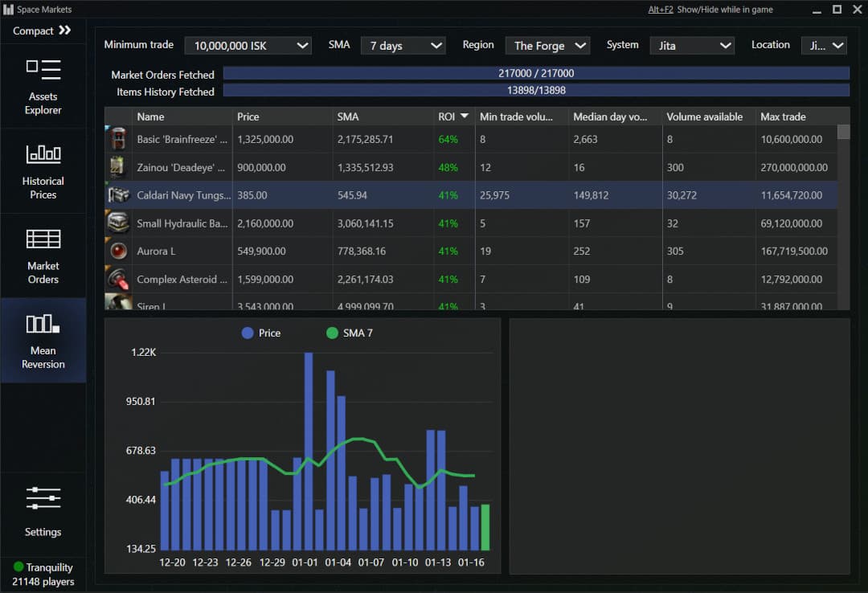Click the price cell 1,325,000.00

point(265,140)
